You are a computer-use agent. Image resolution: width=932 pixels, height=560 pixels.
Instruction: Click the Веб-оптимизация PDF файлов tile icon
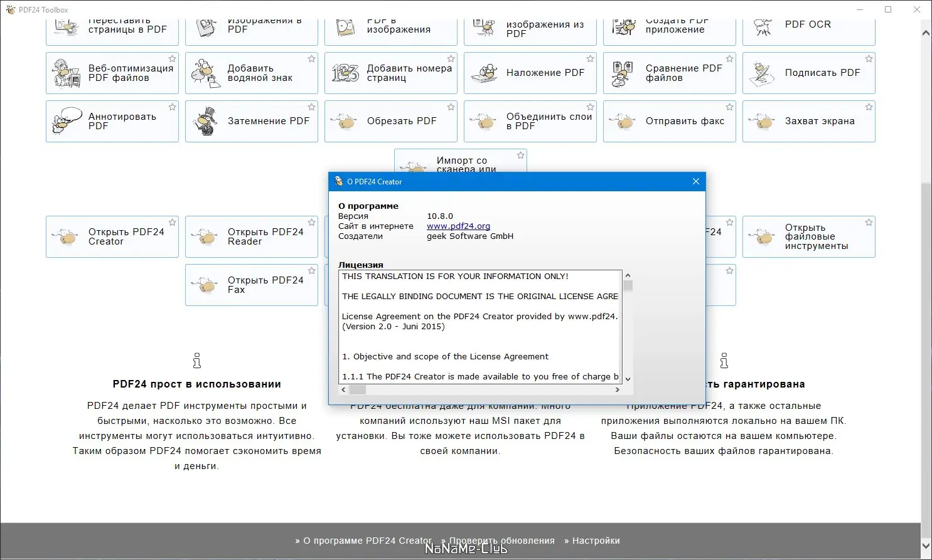pyautogui.click(x=67, y=73)
